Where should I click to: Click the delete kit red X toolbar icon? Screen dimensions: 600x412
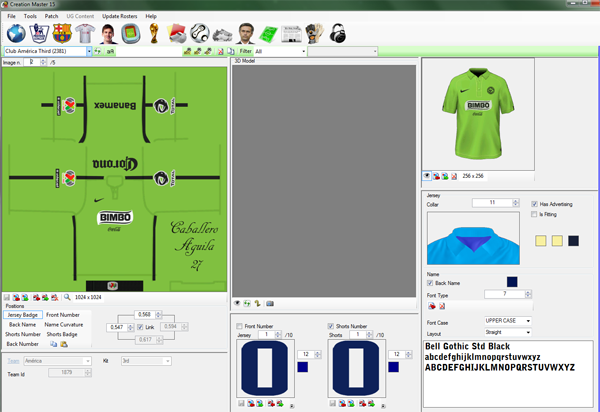tap(221, 51)
